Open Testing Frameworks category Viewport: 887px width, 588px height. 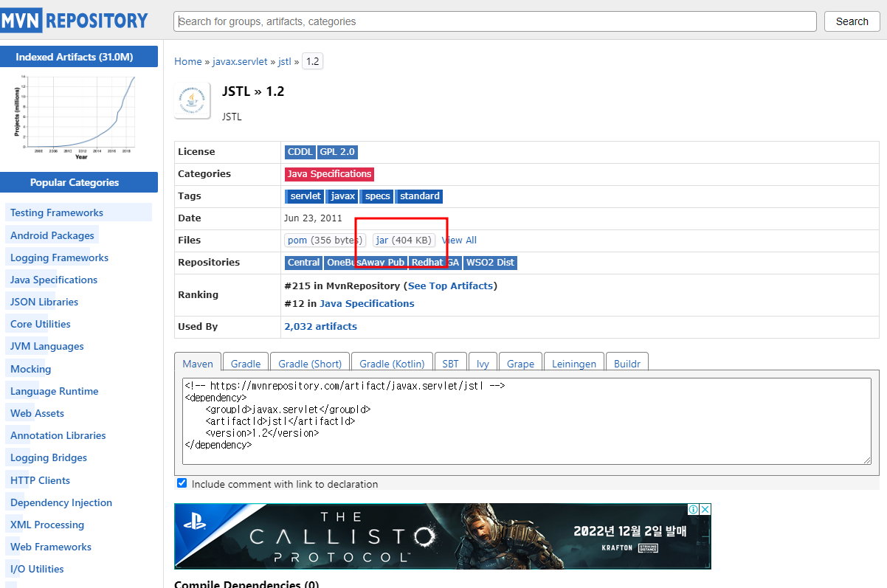pyautogui.click(x=57, y=212)
